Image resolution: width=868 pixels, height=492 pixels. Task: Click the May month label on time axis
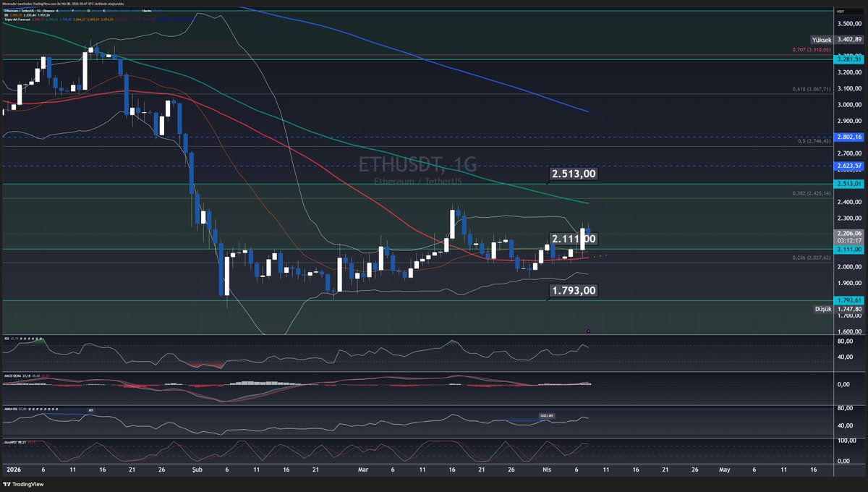(725, 470)
